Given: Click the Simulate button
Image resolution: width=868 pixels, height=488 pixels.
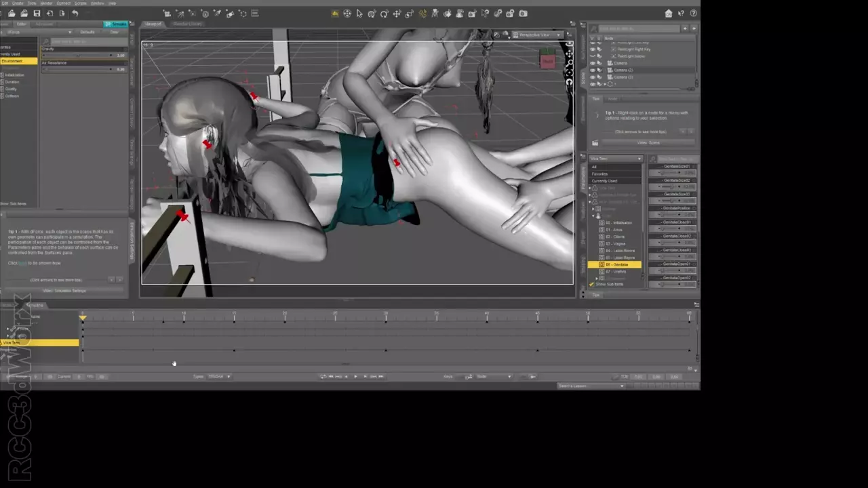Looking at the screenshot, I should 115,24.
